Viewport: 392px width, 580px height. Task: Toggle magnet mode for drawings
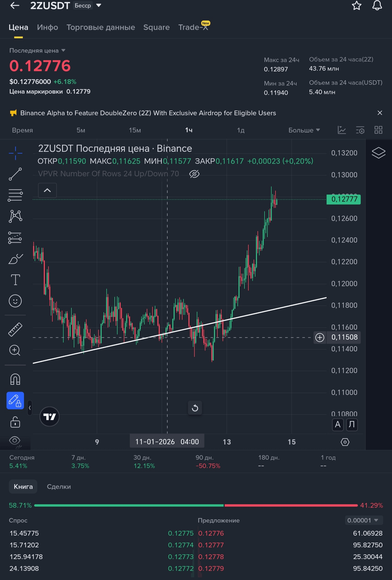[x=15, y=379]
